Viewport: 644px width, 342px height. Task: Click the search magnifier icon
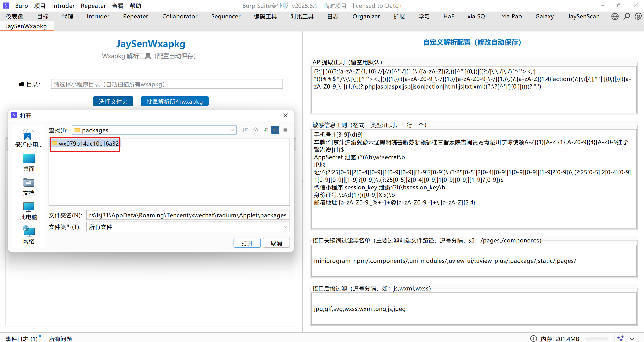click(x=626, y=16)
